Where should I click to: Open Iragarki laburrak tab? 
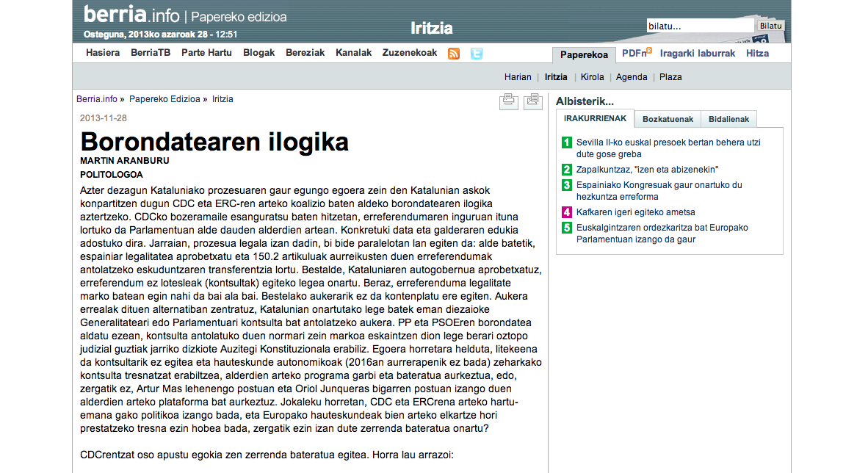(698, 53)
